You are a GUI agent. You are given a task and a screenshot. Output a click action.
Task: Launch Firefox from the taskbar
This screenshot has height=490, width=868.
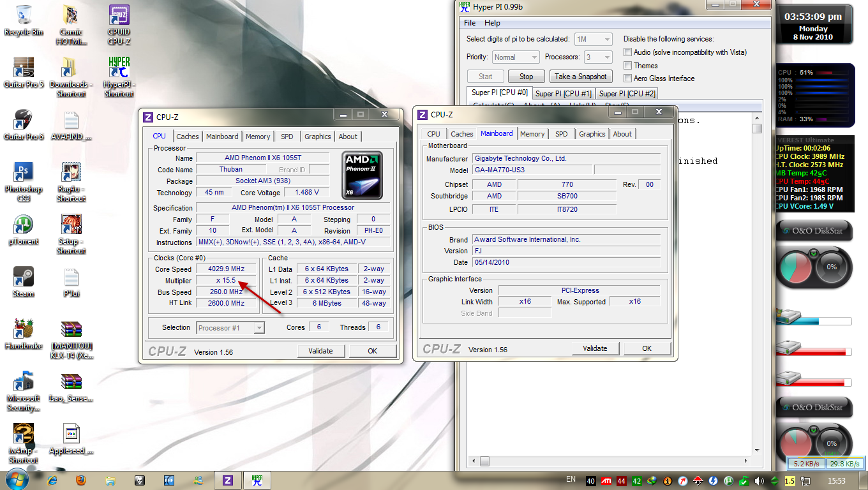[81, 480]
